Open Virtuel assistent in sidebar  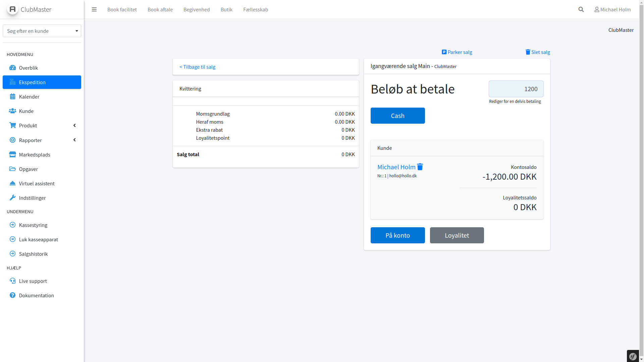37,183
